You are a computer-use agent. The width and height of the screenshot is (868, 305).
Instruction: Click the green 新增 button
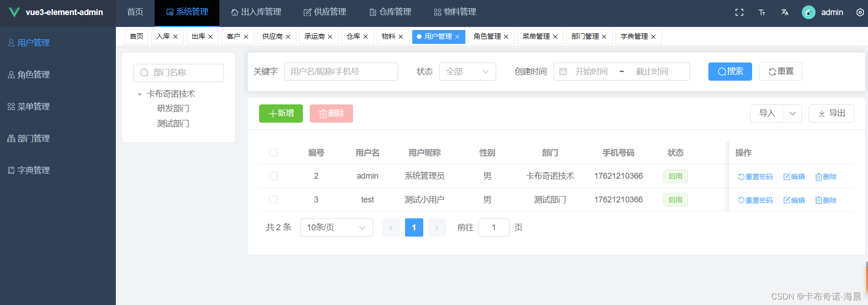(281, 114)
